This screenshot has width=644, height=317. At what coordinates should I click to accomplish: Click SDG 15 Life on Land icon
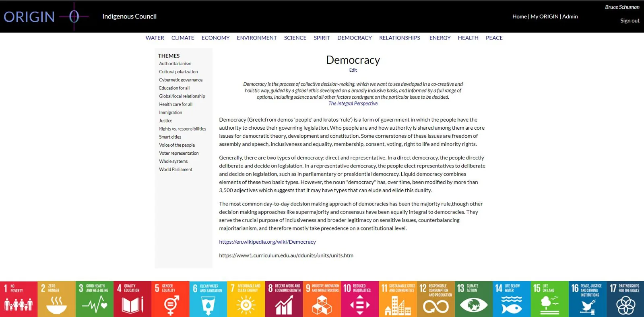(x=549, y=299)
